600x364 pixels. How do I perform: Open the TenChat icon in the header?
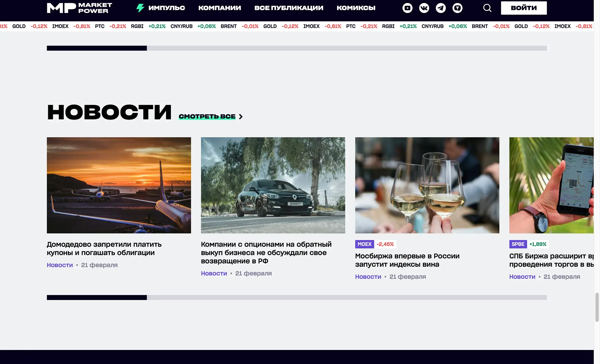coord(458,8)
